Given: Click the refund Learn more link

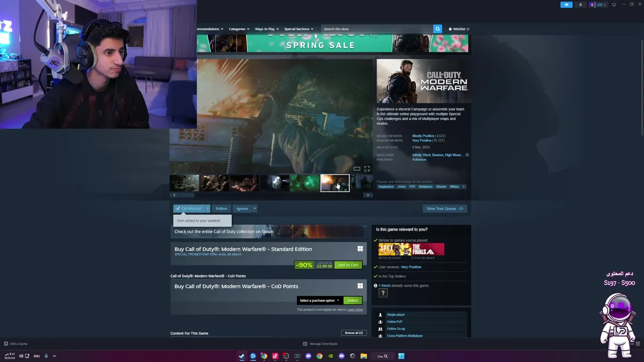Looking at the screenshot, I should 355,310.
